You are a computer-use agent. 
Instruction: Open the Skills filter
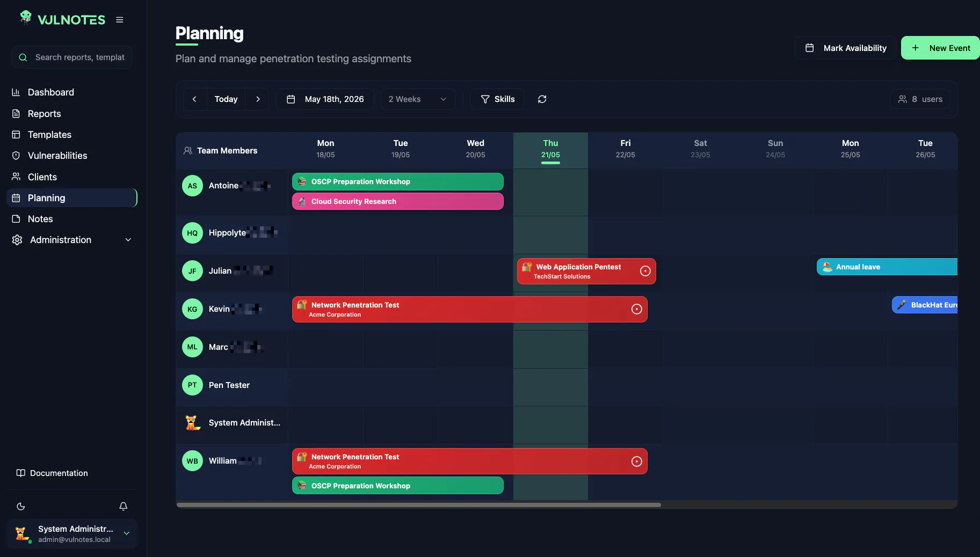click(497, 99)
